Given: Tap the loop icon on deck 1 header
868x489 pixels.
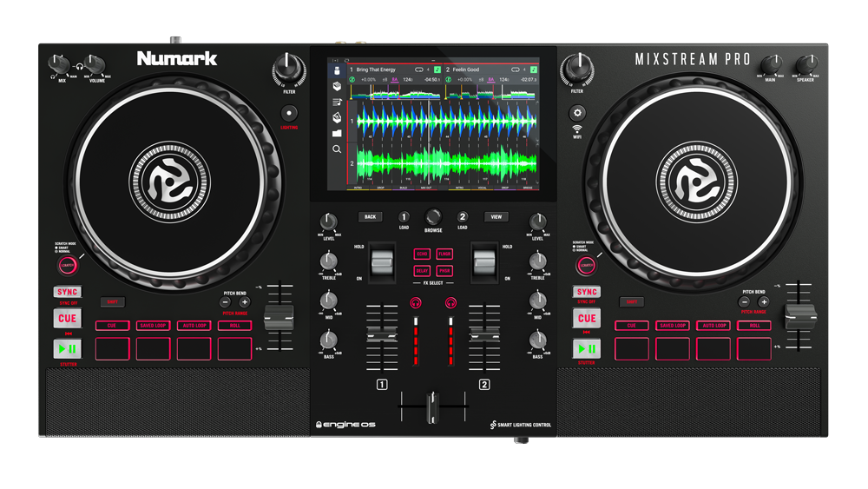Looking at the screenshot, I should click(419, 69).
